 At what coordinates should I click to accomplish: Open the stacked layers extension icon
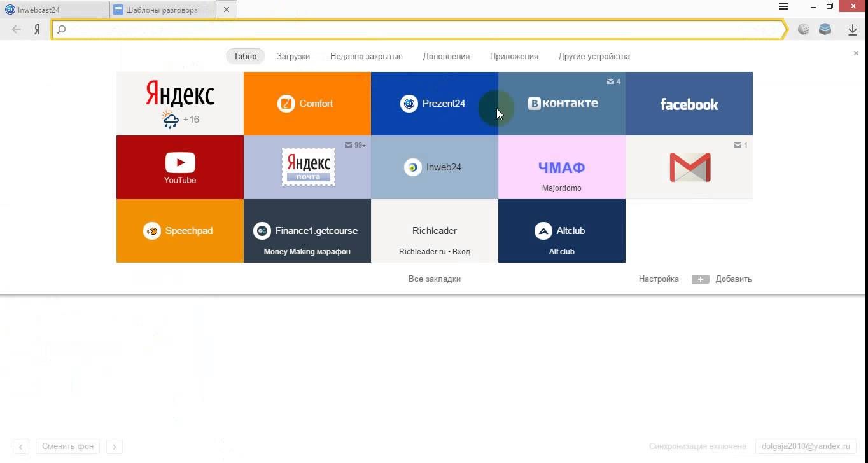(x=825, y=29)
